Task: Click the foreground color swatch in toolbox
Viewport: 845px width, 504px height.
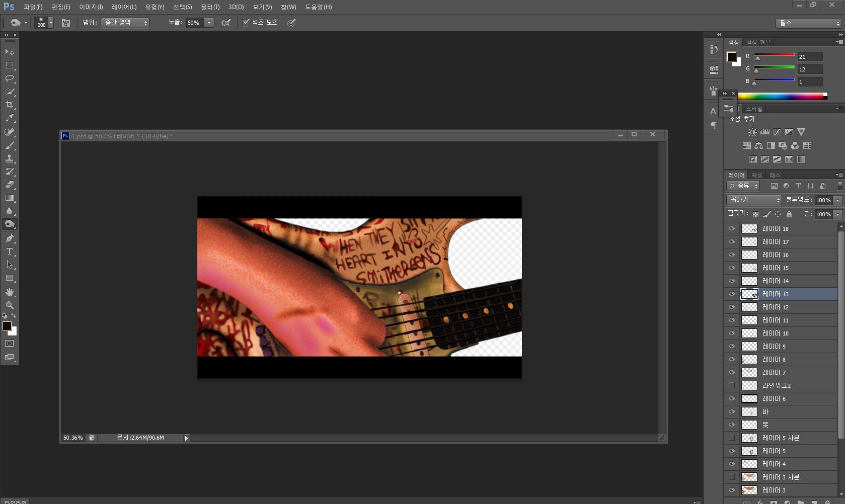Action: 7,326
